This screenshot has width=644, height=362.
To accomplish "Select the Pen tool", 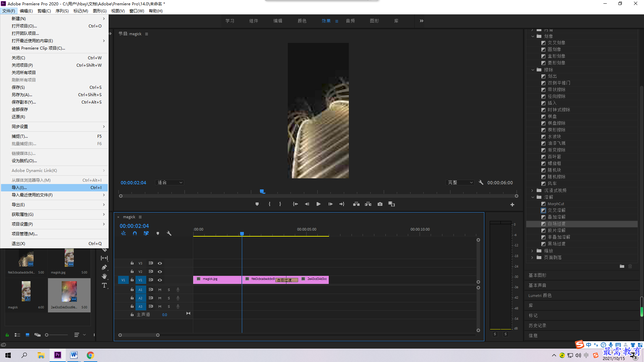I will pyautogui.click(x=104, y=267).
